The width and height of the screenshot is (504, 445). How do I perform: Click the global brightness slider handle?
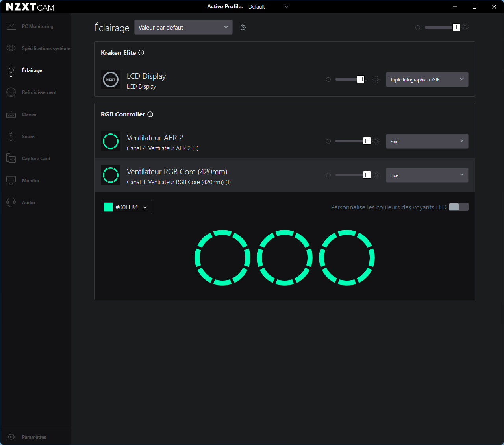(x=456, y=27)
